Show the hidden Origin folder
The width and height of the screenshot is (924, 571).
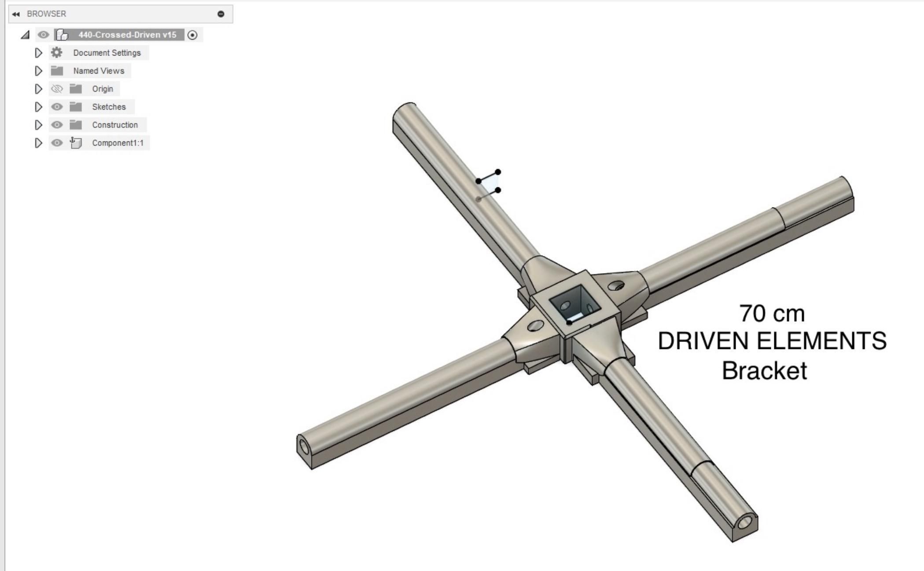[x=57, y=89]
